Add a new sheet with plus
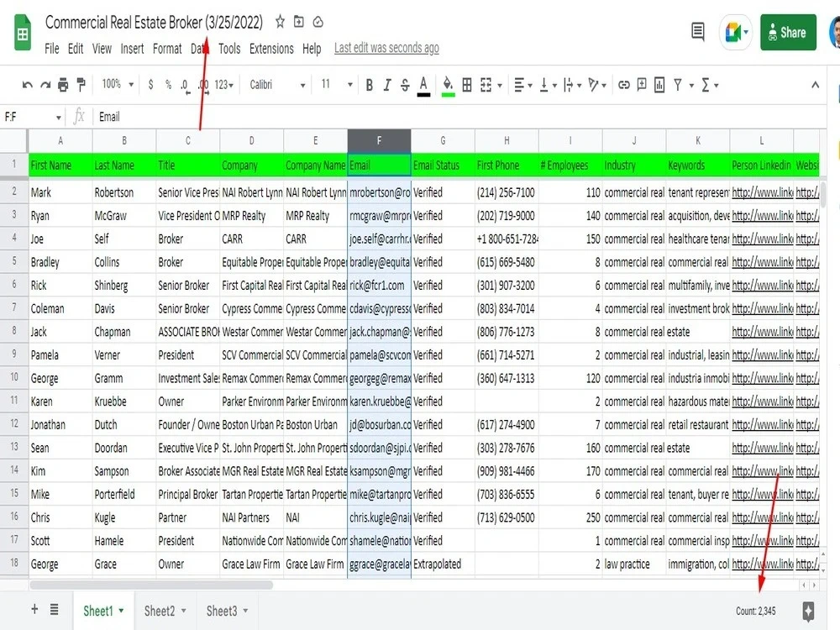Image resolution: width=840 pixels, height=630 pixels. 34,609
